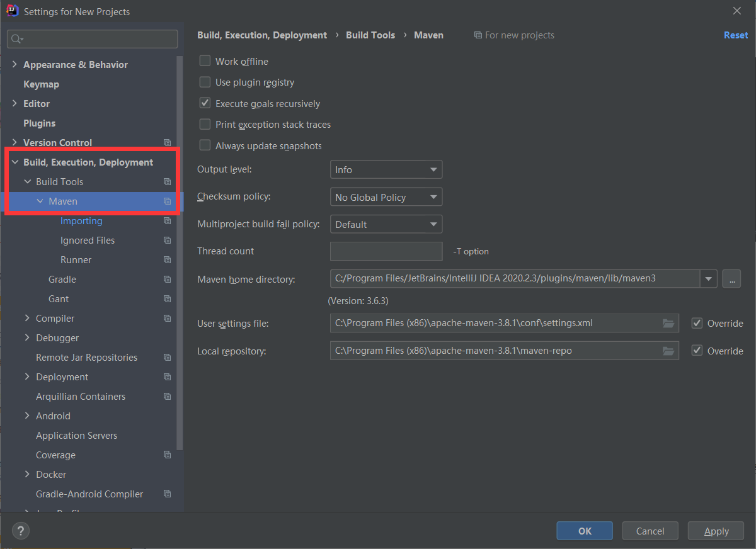Viewport: 756px width, 549px height.
Task: Click the help question mark icon
Action: click(21, 531)
